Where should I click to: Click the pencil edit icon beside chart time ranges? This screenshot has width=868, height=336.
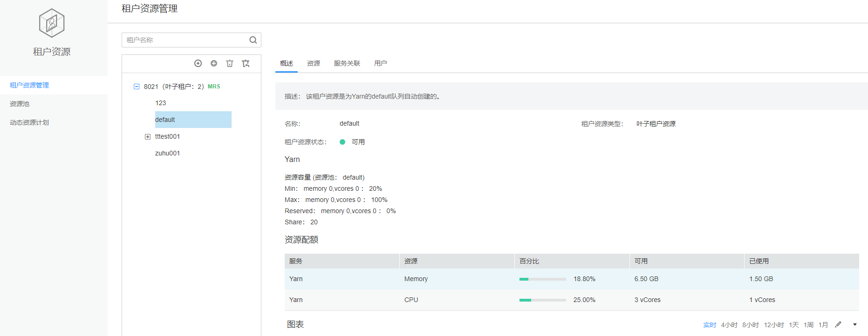[x=838, y=324]
